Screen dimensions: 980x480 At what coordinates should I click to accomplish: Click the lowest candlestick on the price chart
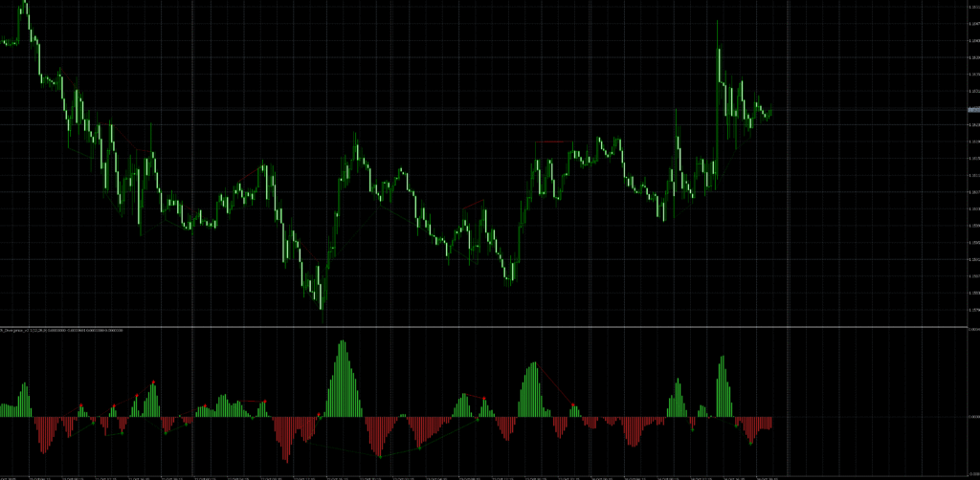(322, 296)
